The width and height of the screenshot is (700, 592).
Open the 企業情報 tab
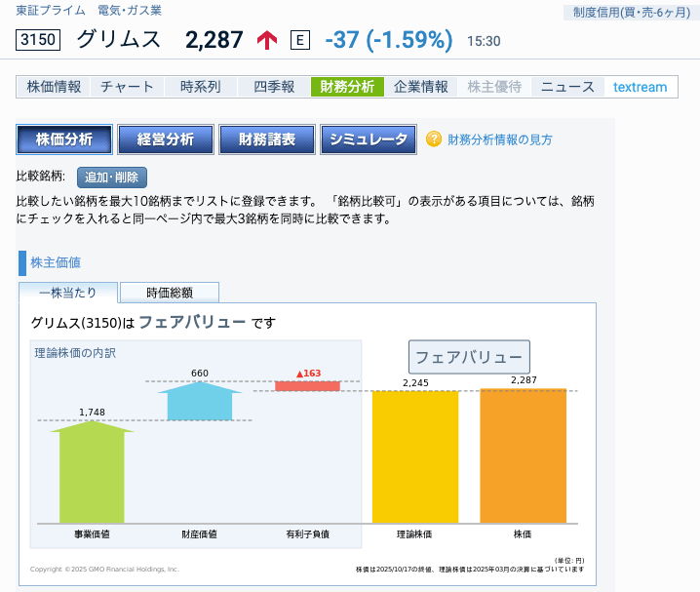point(421,87)
